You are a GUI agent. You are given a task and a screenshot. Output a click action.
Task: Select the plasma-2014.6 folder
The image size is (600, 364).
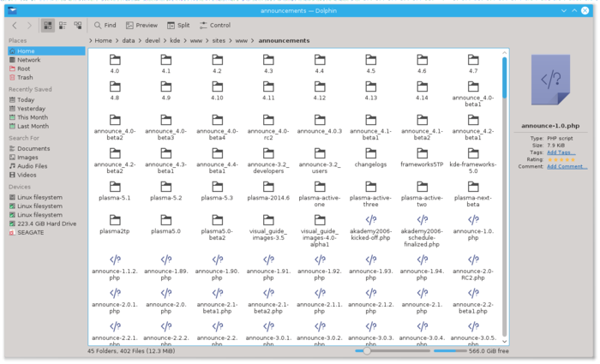pos(268,191)
